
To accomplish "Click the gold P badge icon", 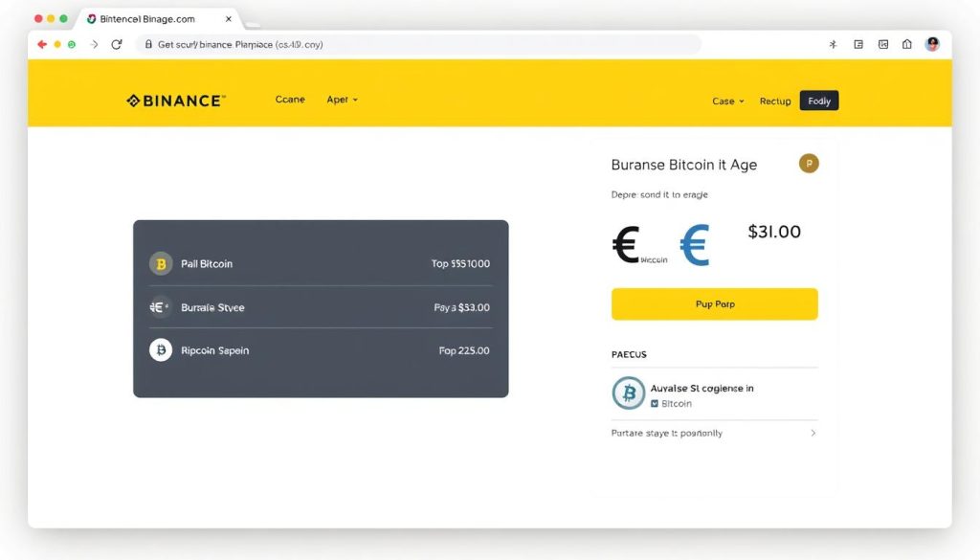I will coord(809,164).
